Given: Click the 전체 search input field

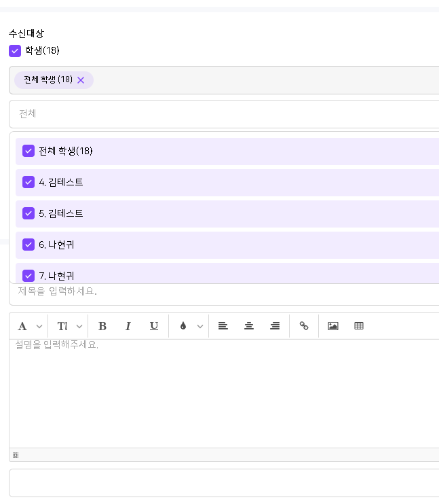Looking at the screenshot, I should point(224,113).
